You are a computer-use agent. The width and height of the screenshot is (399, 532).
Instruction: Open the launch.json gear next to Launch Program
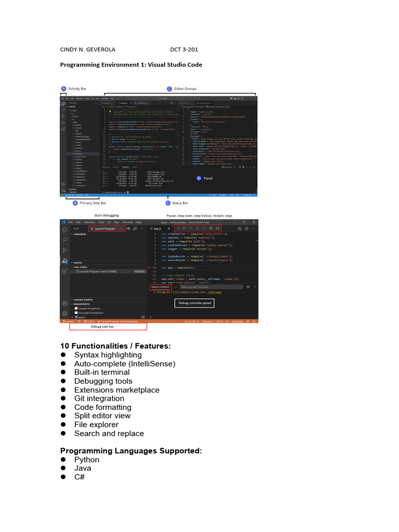pyautogui.click(x=128, y=229)
